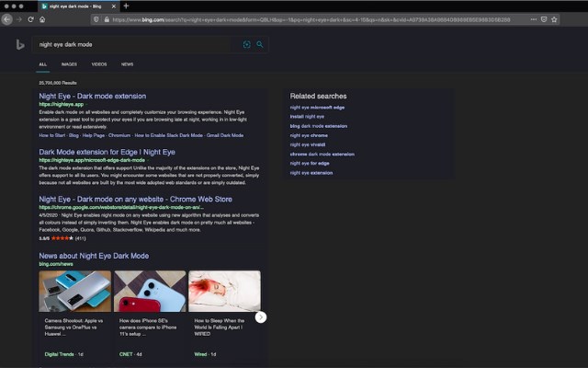Open a new tab with plus button
The width and height of the screenshot is (588, 368).
click(x=126, y=6)
